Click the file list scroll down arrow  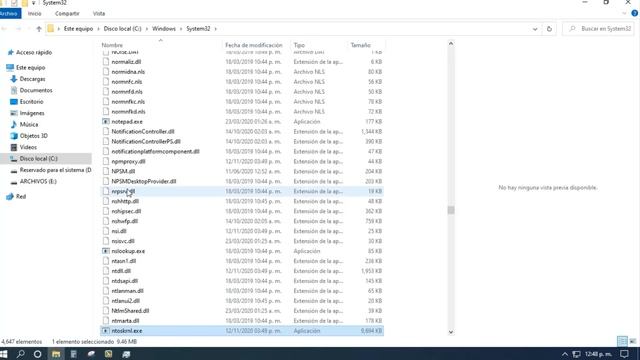pos(451,332)
